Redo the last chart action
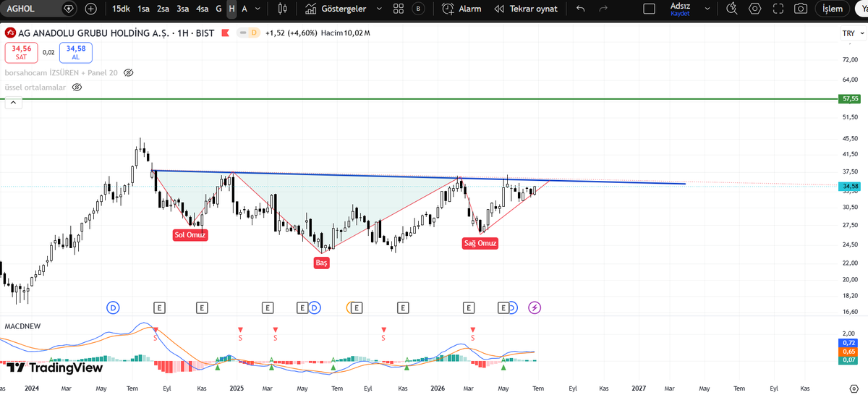This screenshot has height=395, width=868. tap(603, 9)
